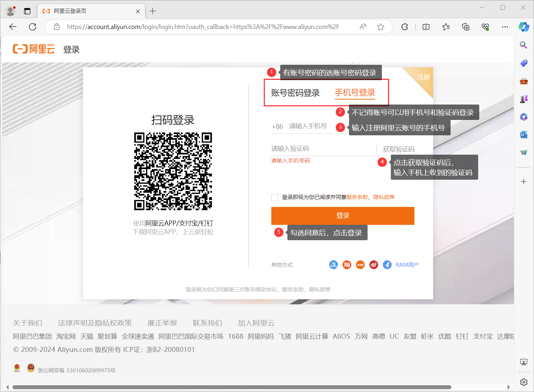Close the 阿里云登录页 tab

point(138,11)
